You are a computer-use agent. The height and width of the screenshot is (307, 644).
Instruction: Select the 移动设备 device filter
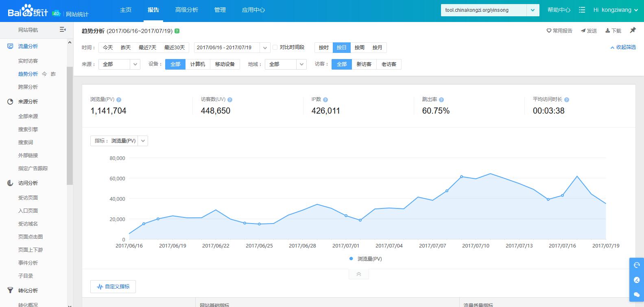click(225, 64)
